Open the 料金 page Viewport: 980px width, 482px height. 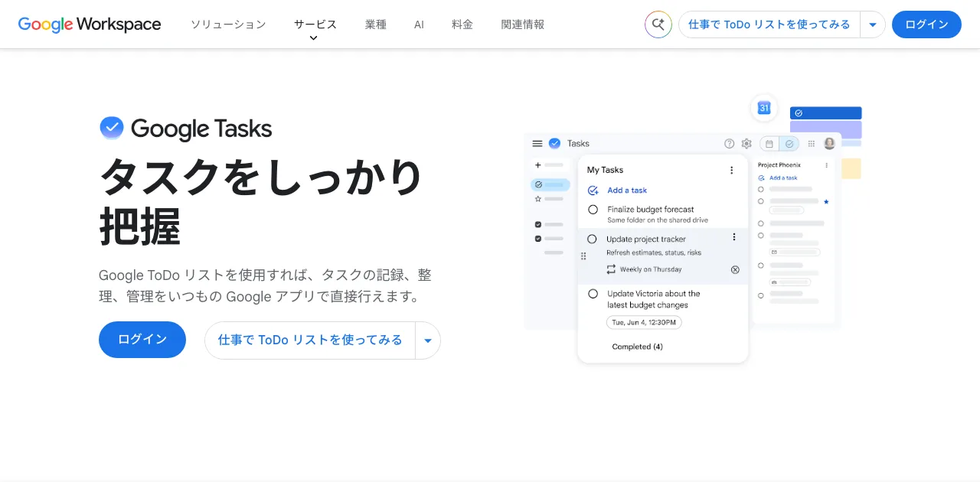coord(462,24)
